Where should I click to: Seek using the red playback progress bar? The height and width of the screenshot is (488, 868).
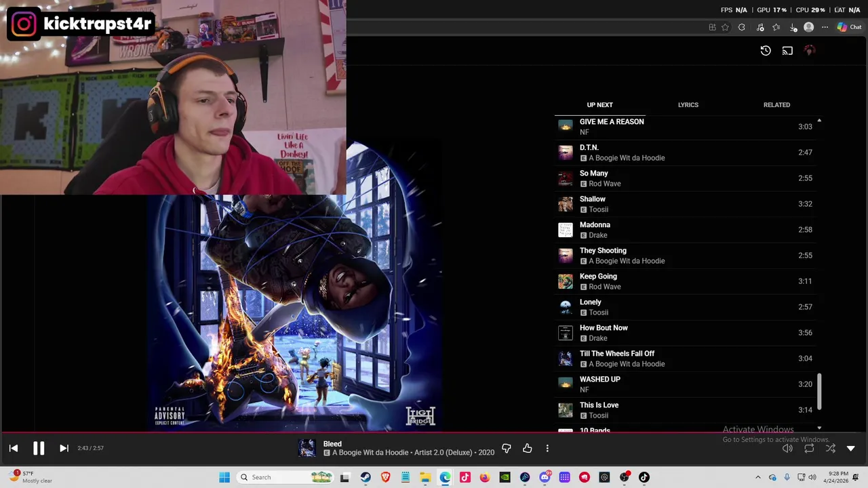(x=434, y=432)
